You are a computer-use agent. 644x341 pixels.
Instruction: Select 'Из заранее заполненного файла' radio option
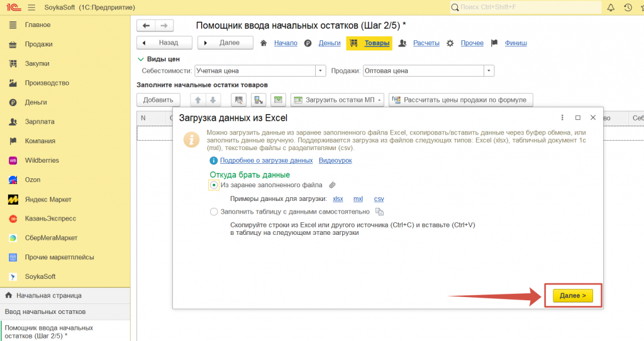point(214,185)
